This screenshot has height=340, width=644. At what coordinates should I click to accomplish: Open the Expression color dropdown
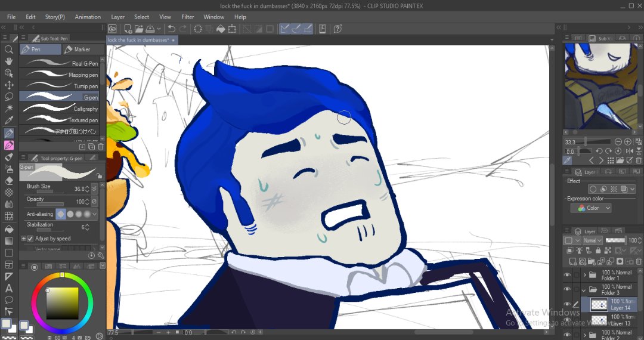point(591,208)
